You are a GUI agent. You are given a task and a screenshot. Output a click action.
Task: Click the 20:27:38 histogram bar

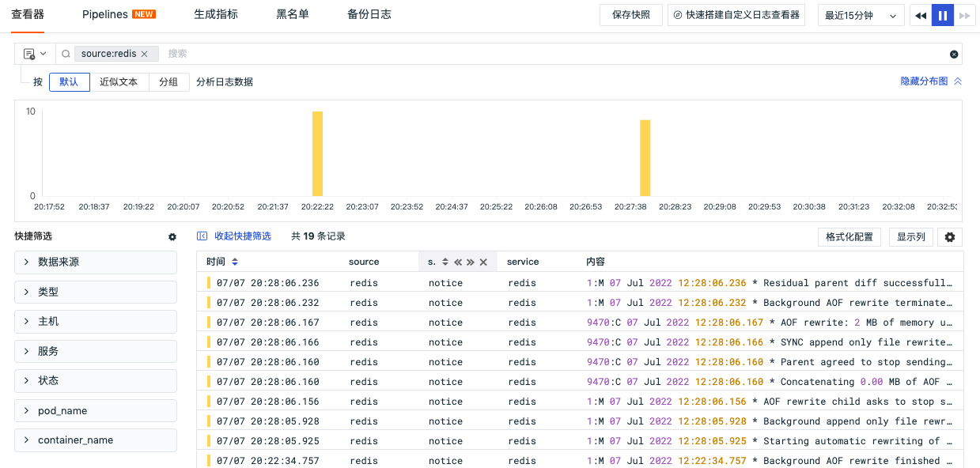pyautogui.click(x=645, y=158)
